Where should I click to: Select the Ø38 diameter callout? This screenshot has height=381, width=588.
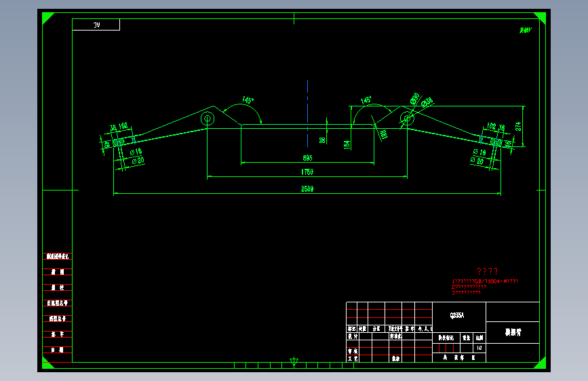(x=427, y=102)
